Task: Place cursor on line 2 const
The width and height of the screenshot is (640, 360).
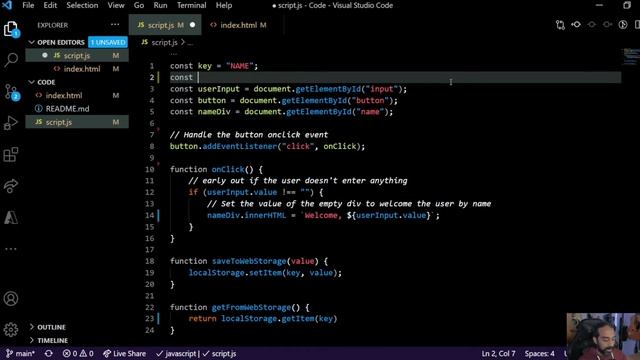Action: pos(181,77)
